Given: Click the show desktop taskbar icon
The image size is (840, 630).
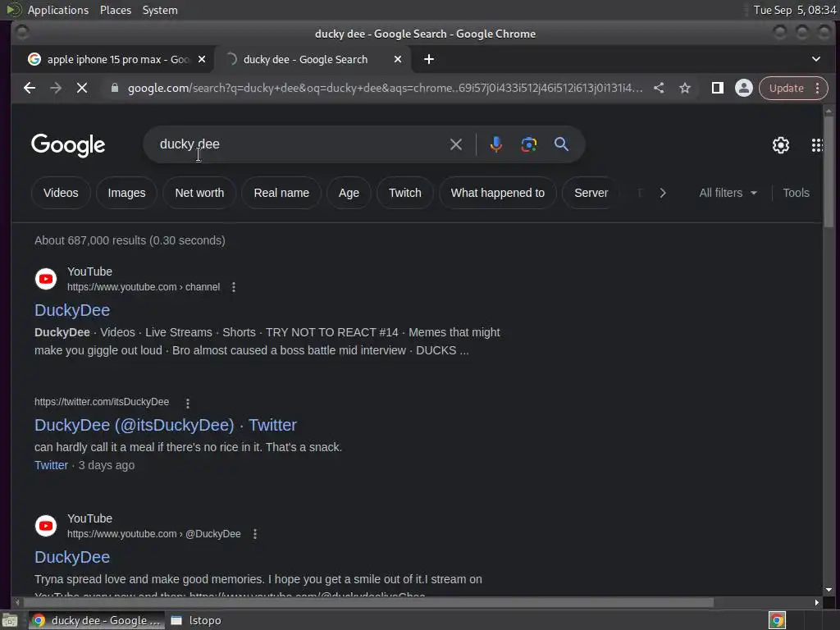Looking at the screenshot, I should click(9, 620).
